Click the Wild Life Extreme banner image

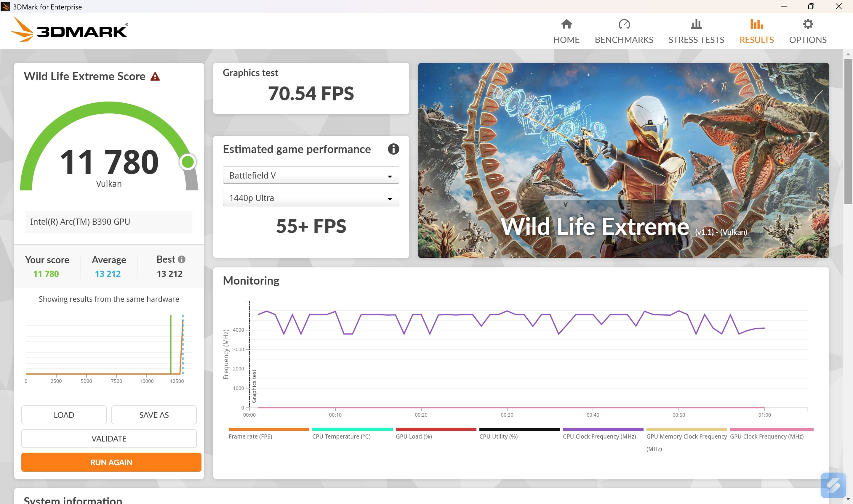623,160
